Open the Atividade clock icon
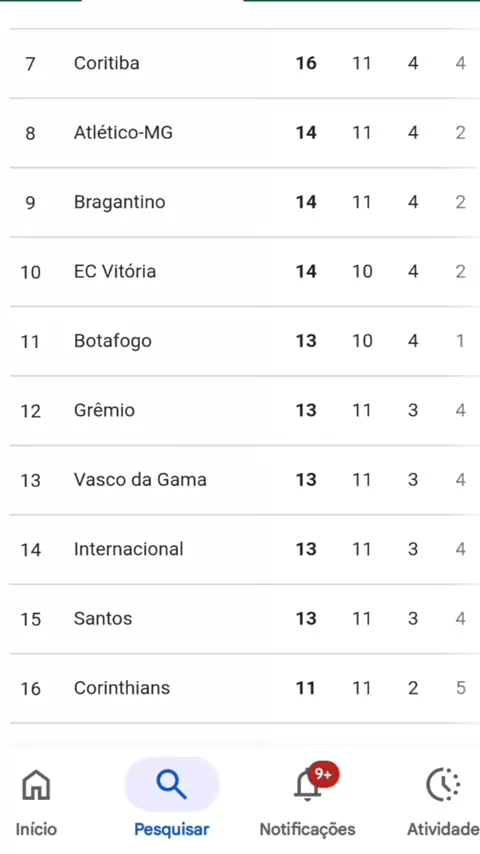The image size is (480, 854). (x=443, y=785)
